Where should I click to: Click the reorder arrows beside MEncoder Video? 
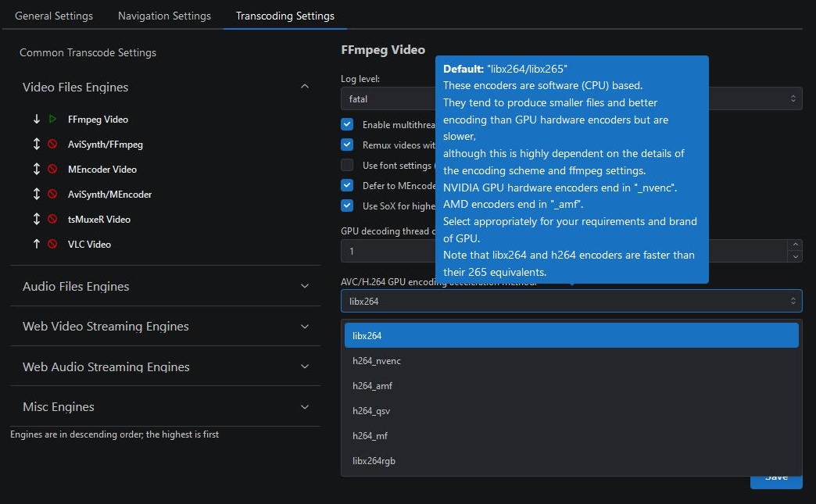(37, 169)
